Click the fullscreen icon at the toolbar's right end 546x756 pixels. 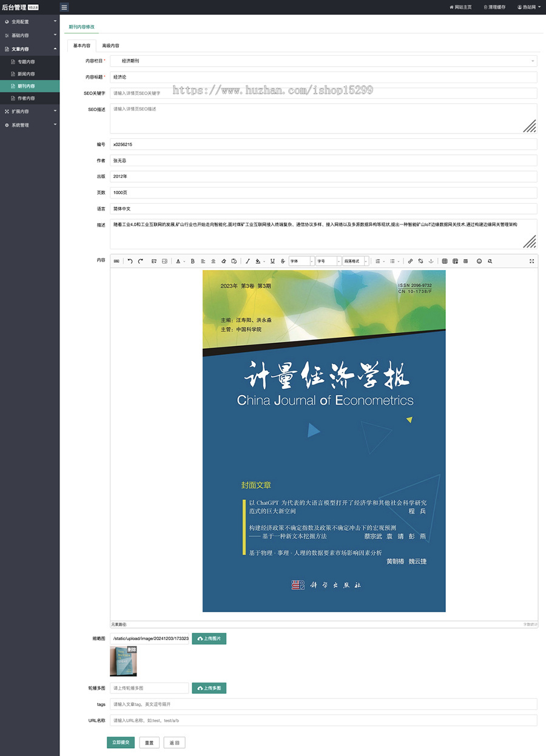pyautogui.click(x=532, y=261)
